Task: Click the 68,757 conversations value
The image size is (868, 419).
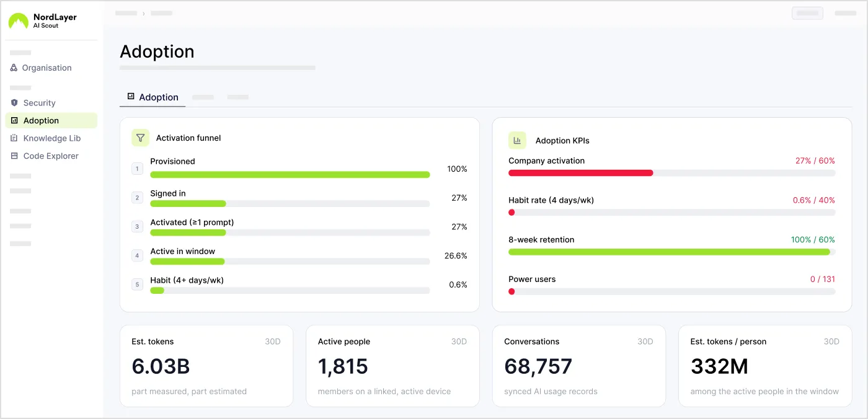Action: click(538, 366)
